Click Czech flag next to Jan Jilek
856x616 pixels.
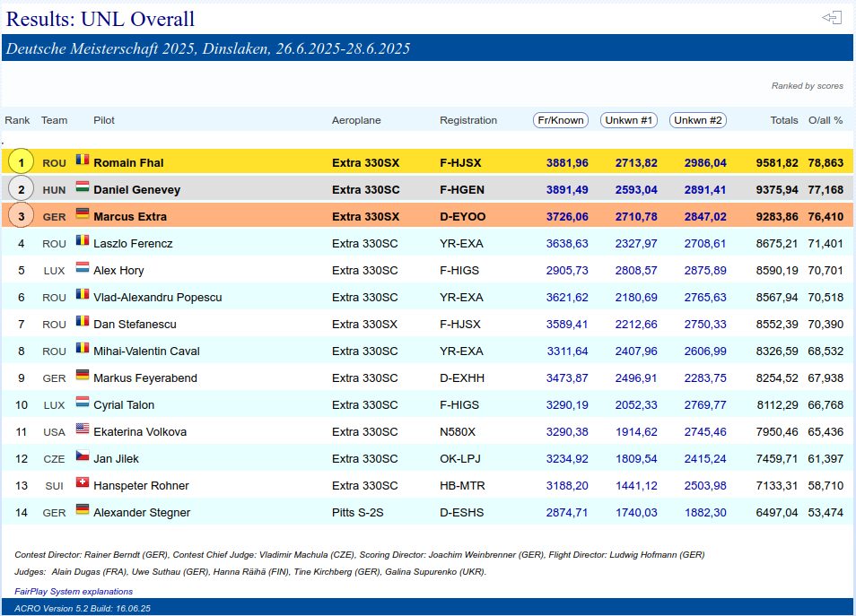[83, 455]
